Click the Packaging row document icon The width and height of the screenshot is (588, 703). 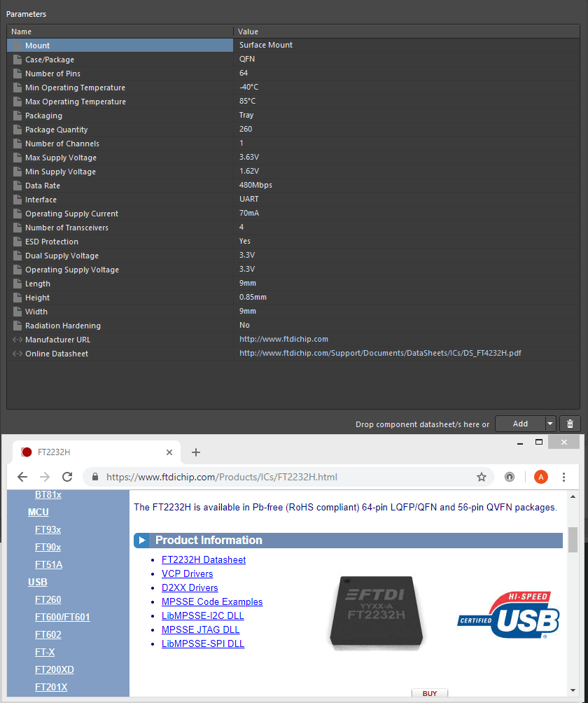coord(17,116)
